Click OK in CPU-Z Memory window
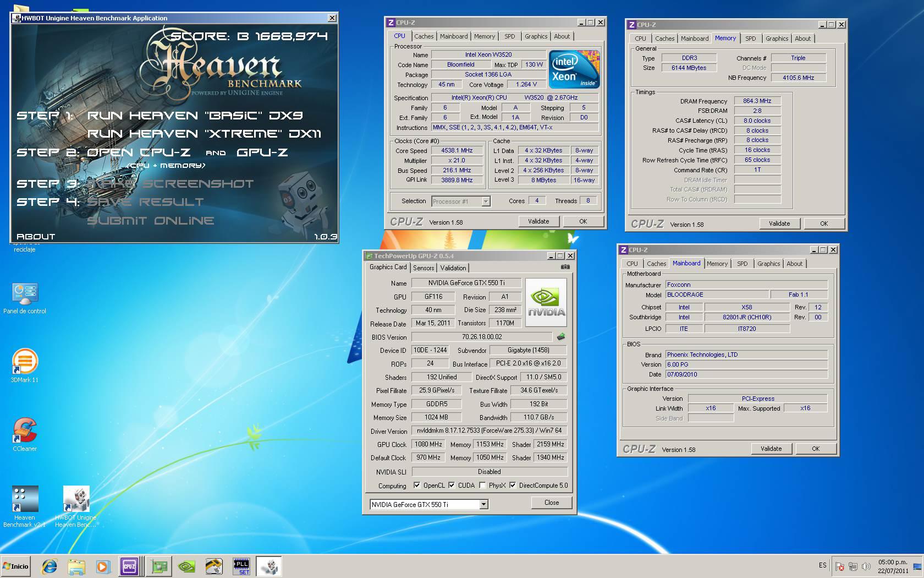Image resolution: width=924 pixels, height=578 pixels. point(823,223)
